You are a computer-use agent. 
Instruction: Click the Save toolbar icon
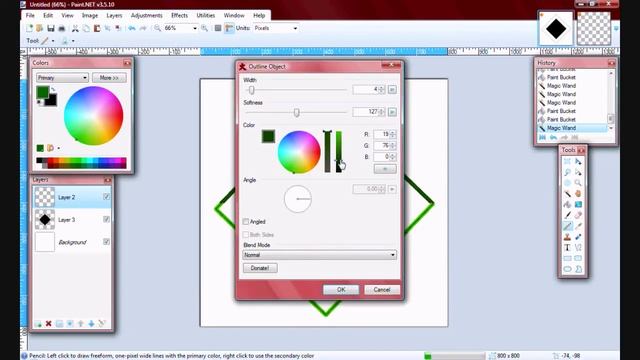pyautogui.click(x=51, y=28)
